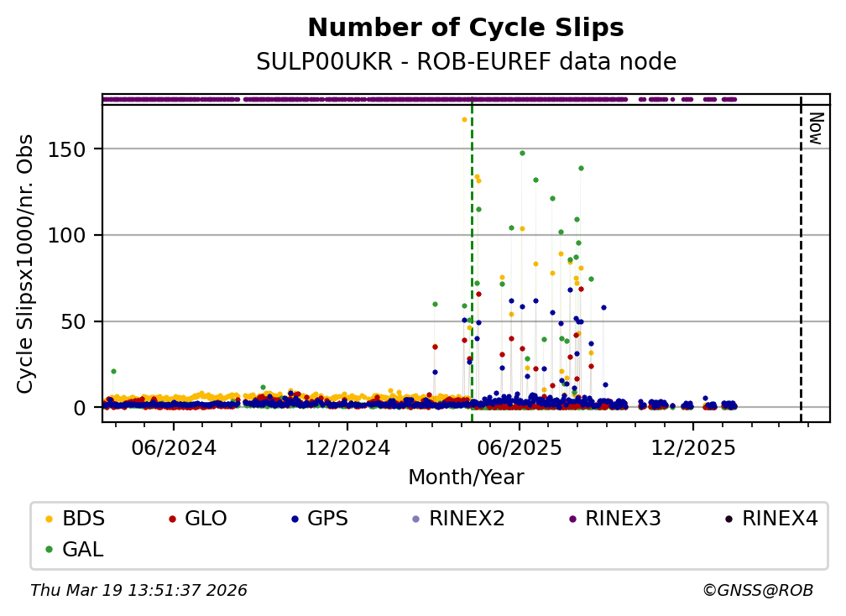Screen dimensions: 846x616
Task: Click the green dashed vertical line
Action: pyautogui.click(x=472, y=252)
